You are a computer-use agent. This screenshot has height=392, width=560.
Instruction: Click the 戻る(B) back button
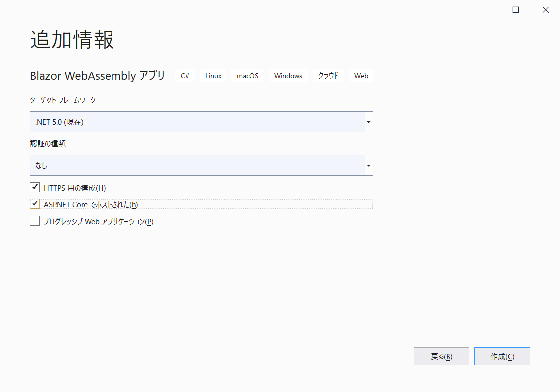(442, 356)
